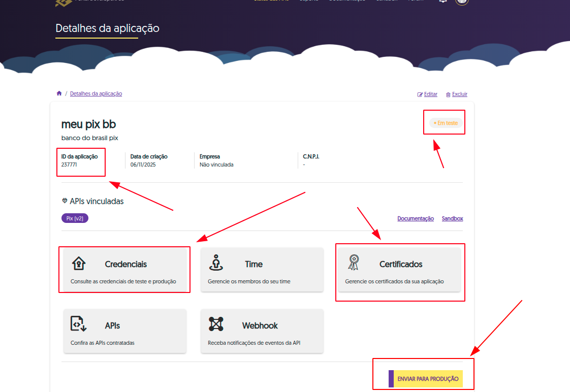
Task: Click the plug icon beside APIs vinculadas
Action: pyautogui.click(x=65, y=201)
